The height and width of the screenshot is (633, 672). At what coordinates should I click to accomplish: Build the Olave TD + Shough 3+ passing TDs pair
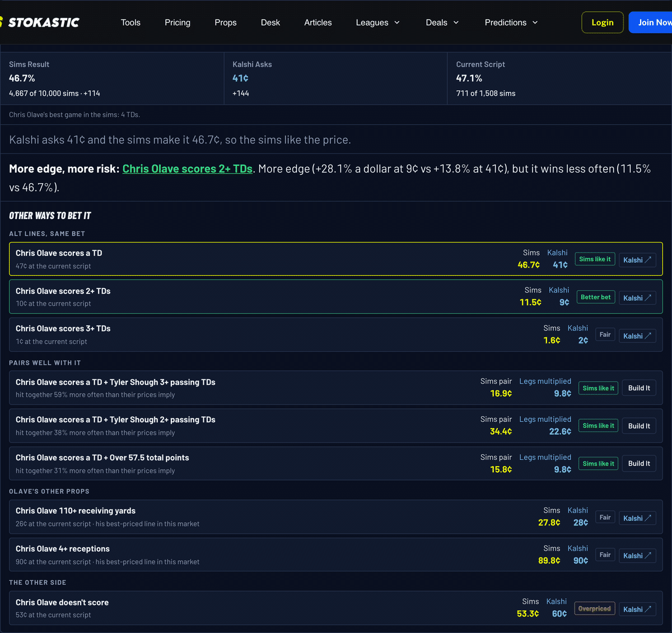(x=639, y=388)
